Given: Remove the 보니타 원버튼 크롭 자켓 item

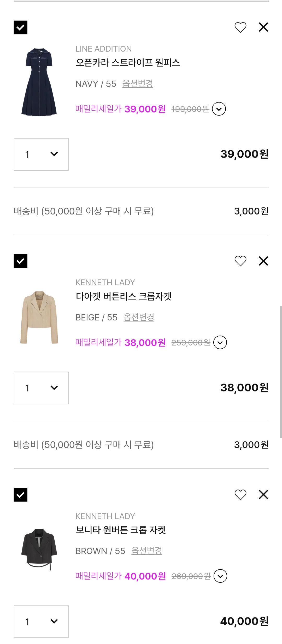Looking at the screenshot, I should [x=263, y=494].
